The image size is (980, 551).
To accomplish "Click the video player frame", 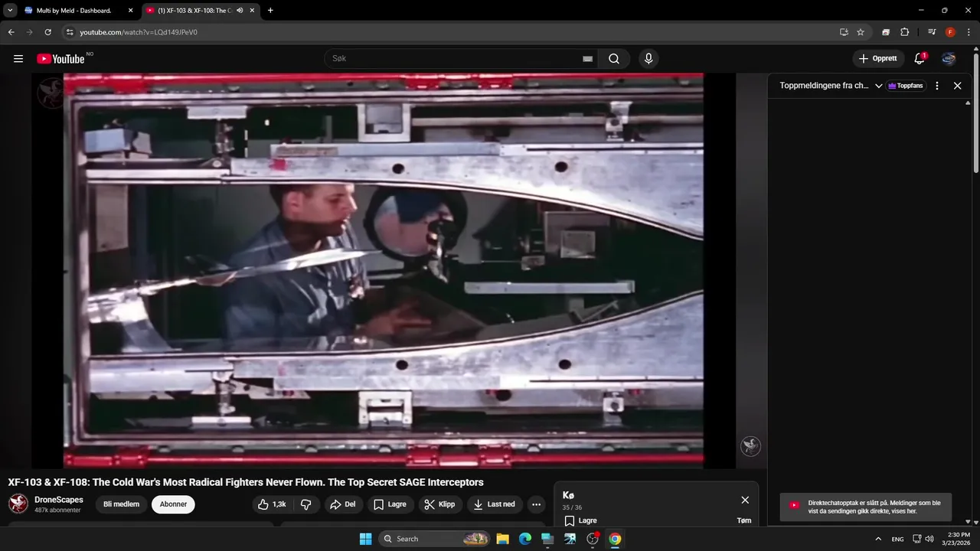I will coord(384,270).
